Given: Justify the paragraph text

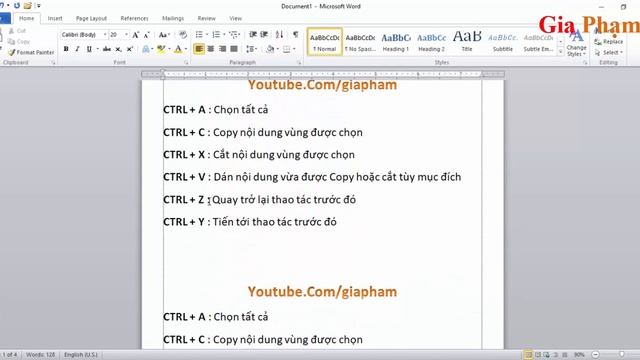Looking at the screenshot, I should (234, 49).
